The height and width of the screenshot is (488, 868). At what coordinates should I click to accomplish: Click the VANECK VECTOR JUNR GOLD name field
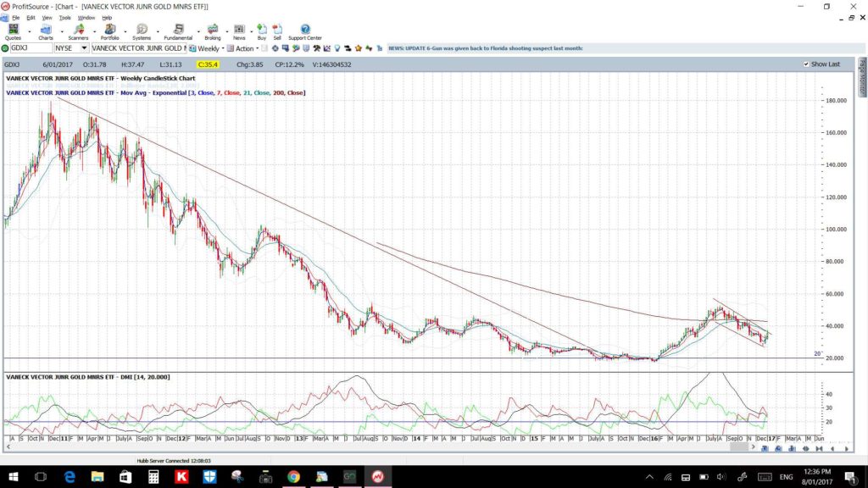(x=138, y=48)
